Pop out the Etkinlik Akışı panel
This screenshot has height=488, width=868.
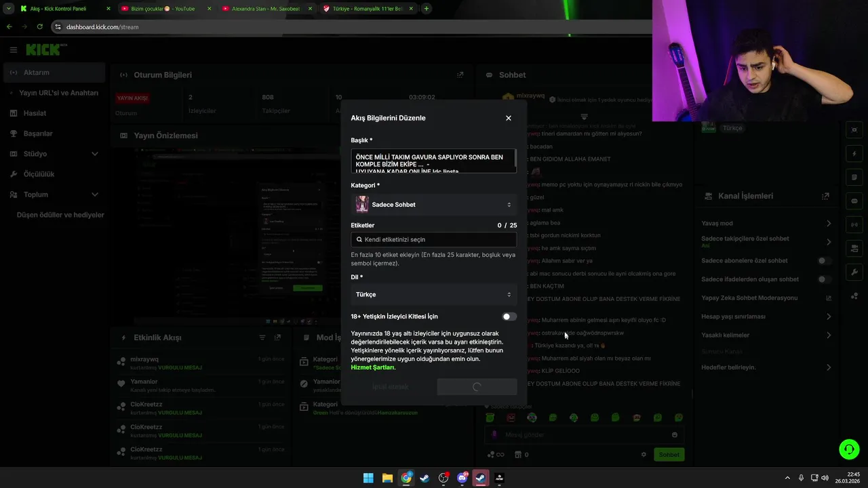click(277, 338)
